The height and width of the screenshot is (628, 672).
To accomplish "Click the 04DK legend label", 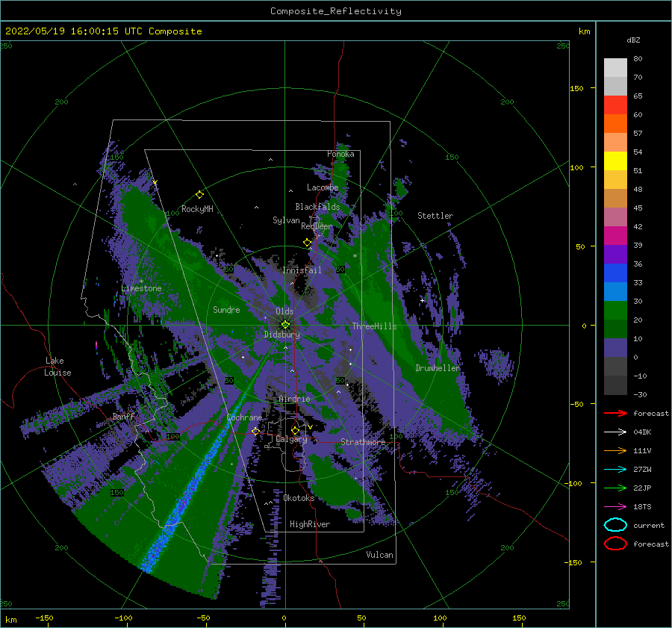I will [x=642, y=432].
